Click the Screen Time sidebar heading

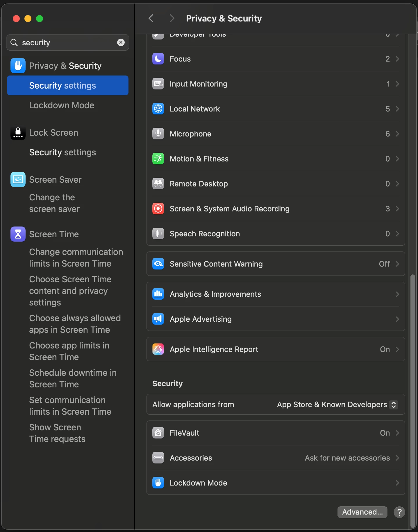(x=54, y=234)
